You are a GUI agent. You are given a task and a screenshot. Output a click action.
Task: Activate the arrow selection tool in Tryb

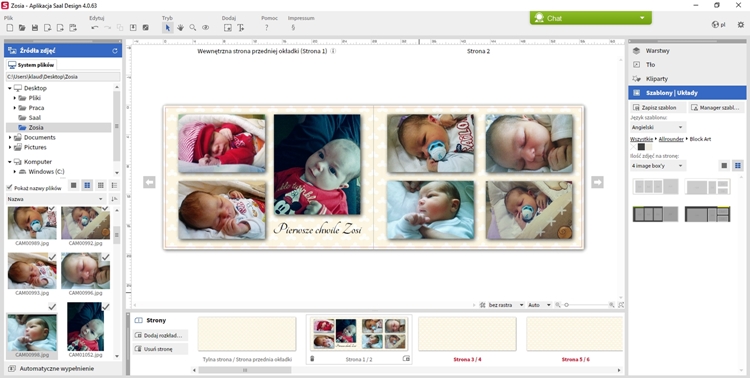[167, 28]
